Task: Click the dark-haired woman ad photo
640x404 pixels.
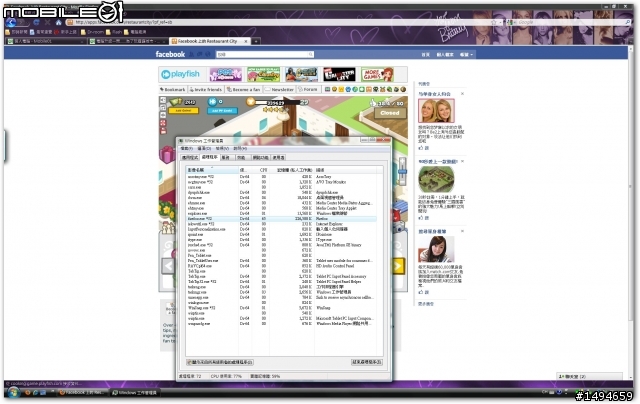Action: 436,249
